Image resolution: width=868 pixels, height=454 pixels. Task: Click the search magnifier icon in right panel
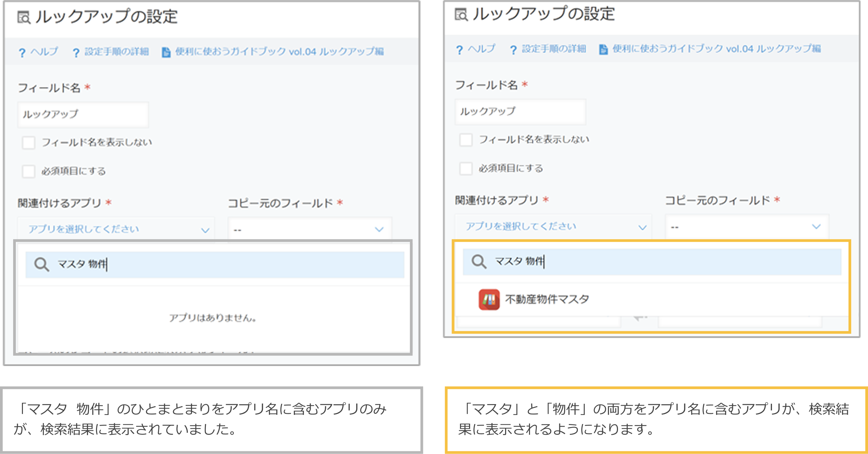pos(479,262)
